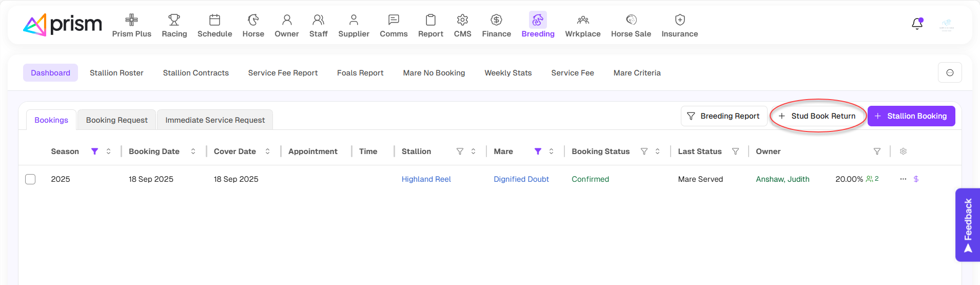Image resolution: width=980 pixels, height=285 pixels.
Task: Open the Comms chat icon
Action: 394,20
